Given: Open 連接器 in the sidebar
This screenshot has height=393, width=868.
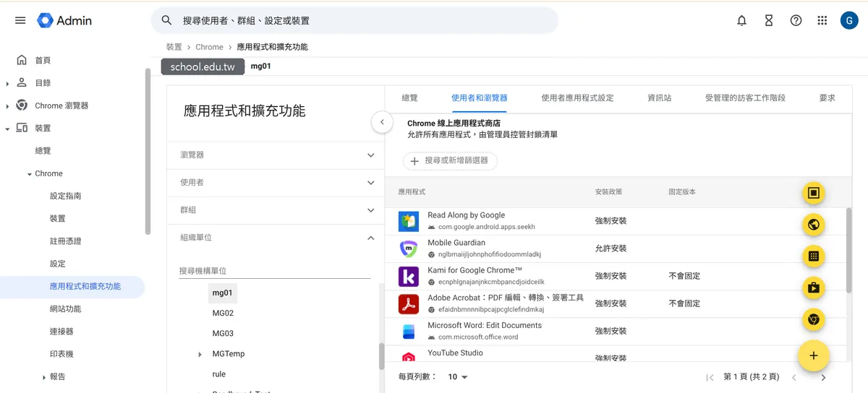Looking at the screenshot, I should [x=61, y=332].
